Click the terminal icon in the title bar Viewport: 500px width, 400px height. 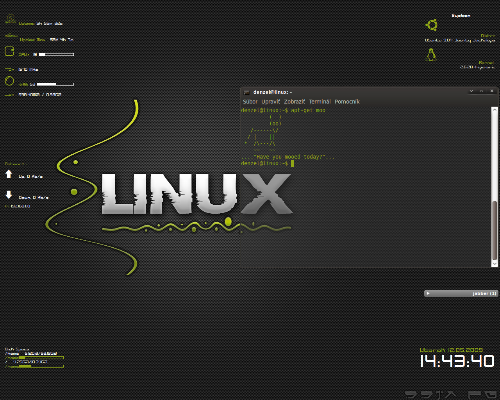coord(247,92)
